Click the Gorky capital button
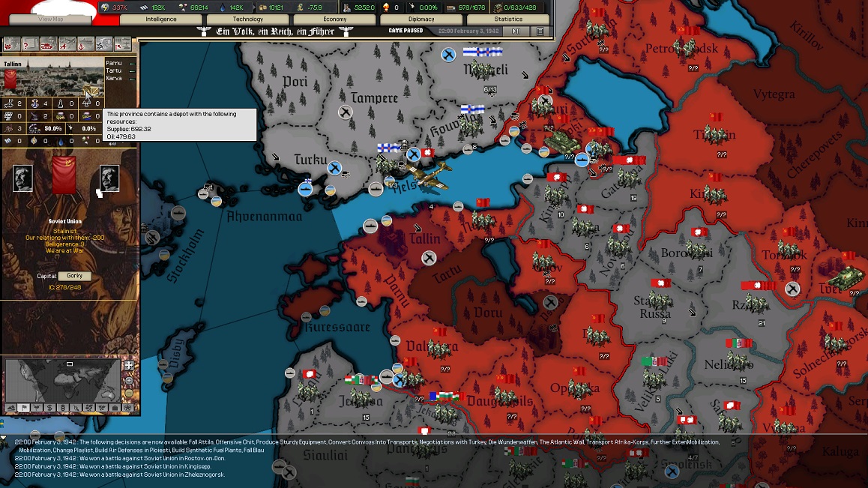The width and height of the screenshot is (868, 488). coord(74,276)
